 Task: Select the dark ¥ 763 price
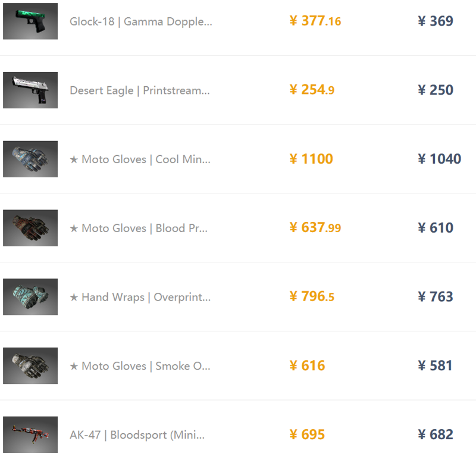(x=436, y=296)
